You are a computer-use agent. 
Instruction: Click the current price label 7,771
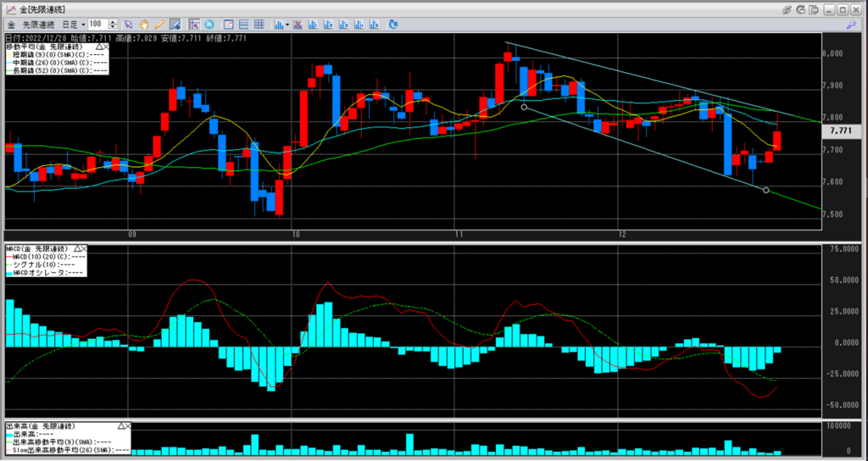pos(842,131)
